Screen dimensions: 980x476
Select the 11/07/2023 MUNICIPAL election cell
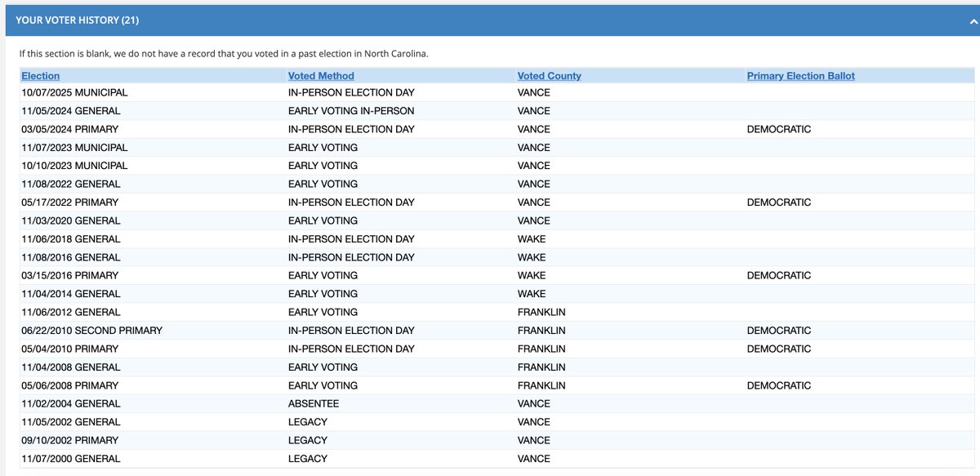coord(74,148)
